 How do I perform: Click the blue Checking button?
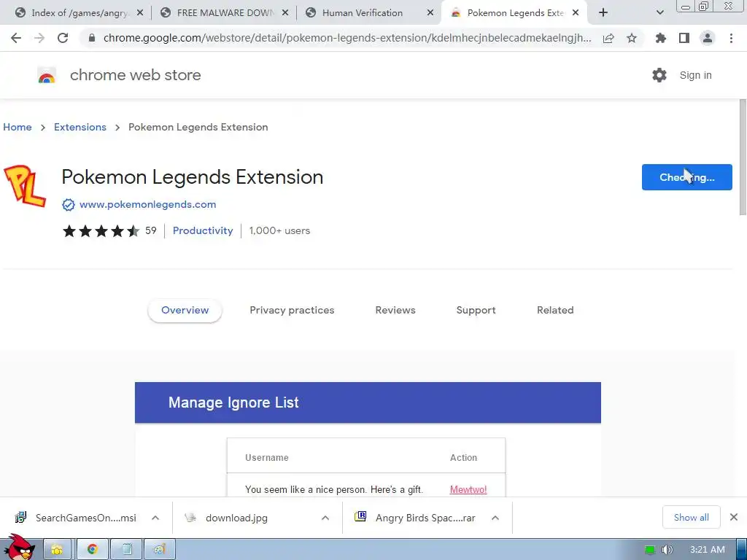tap(686, 177)
